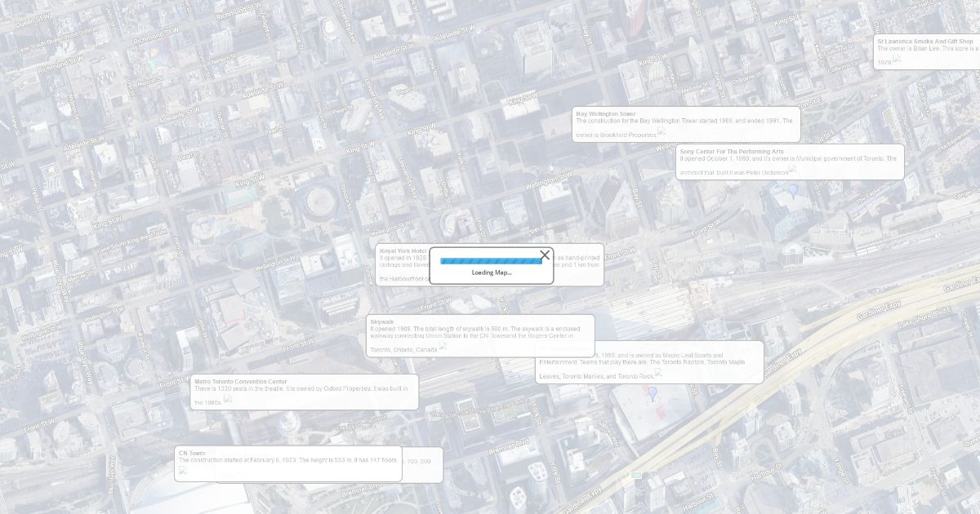Click broken image icon in Skywalk popup

[443, 345]
